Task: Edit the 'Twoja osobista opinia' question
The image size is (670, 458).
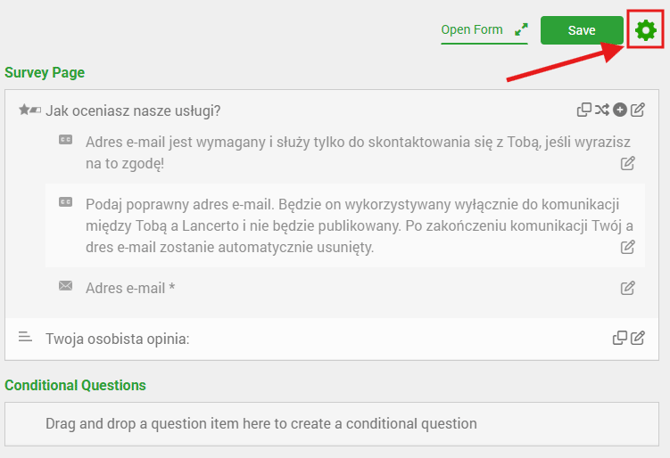Action: click(x=638, y=338)
